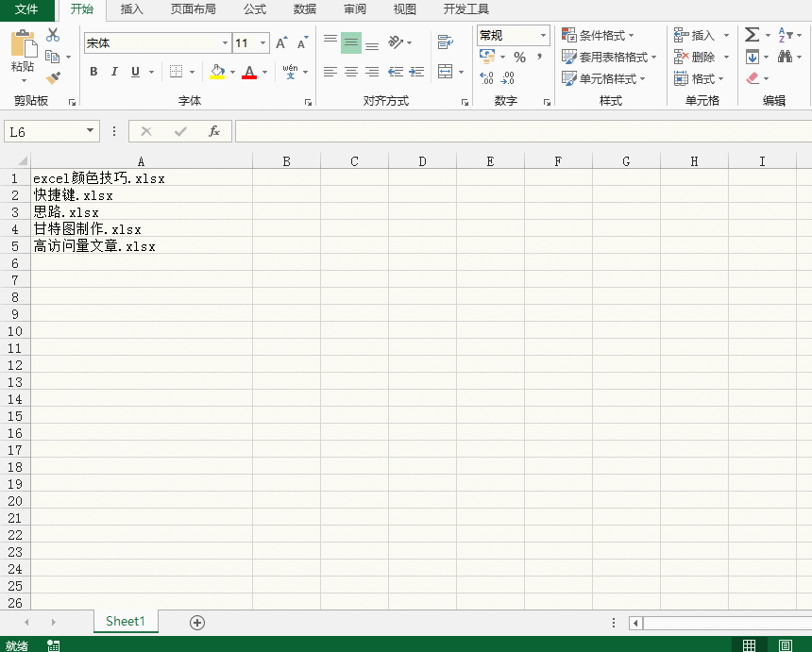Click Merge and Center icon
Image resolution: width=812 pixels, height=652 pixels.
click(446, 72)
